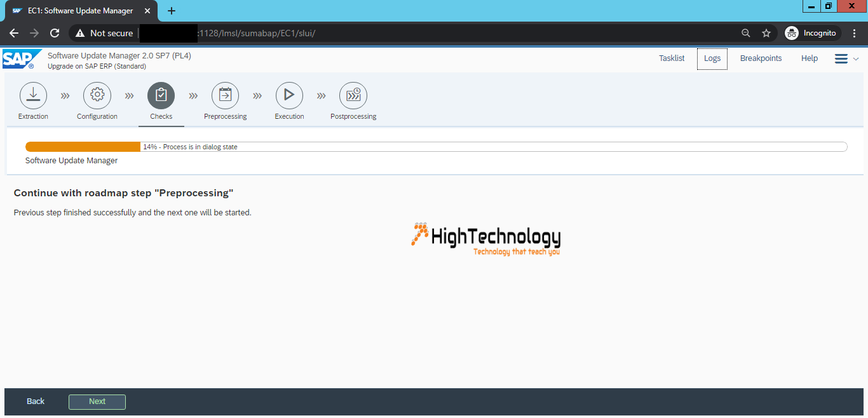Open the Tasklist menu item
This screenshot has width=868, height=418.
672,58
